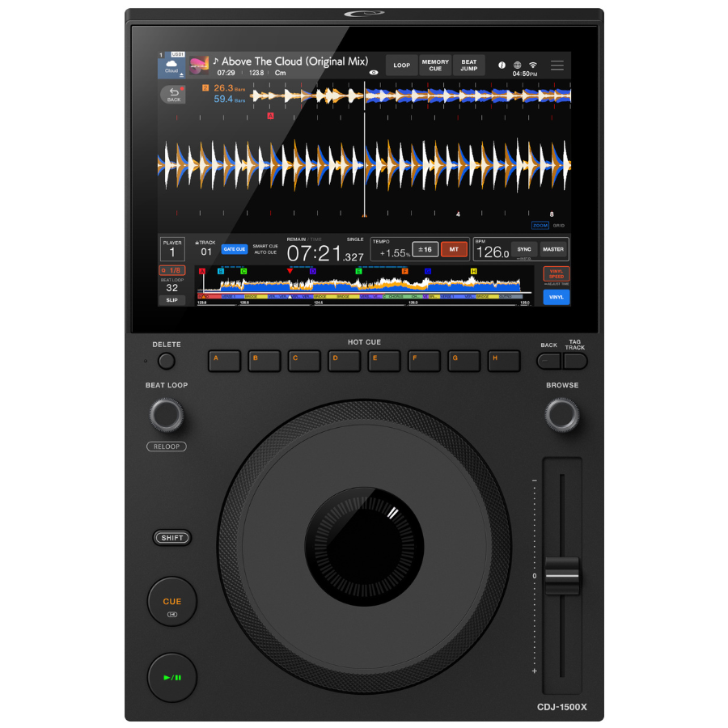Viewport: 728px width, 728px height.
Task: Jump to hot cue C marker on overview
Action: pyautogui.click(x=243, y=271)
